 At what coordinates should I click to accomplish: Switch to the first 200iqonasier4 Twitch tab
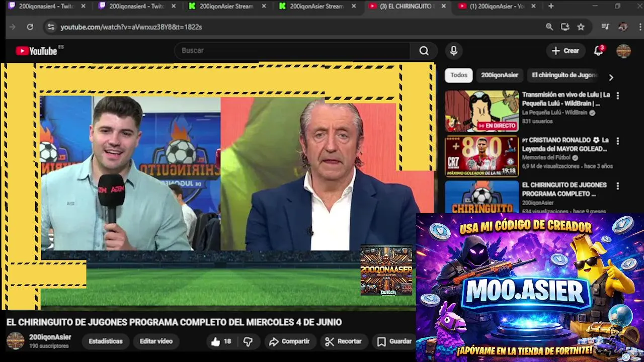click(x=45, y=6)
